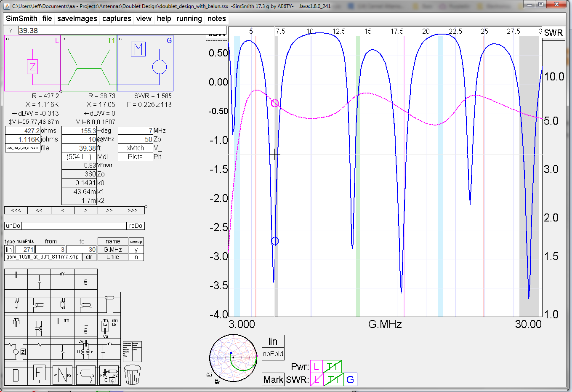Open the running menu
The height and width of the screenshot is (392, 572).
pyautogui.click(x=189, y=19)
